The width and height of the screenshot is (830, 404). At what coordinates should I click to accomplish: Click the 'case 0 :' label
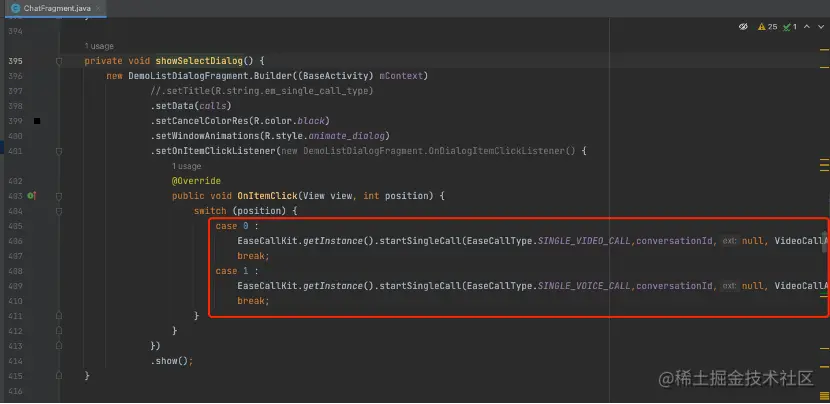pyautogui.click(x=237, y=226)
